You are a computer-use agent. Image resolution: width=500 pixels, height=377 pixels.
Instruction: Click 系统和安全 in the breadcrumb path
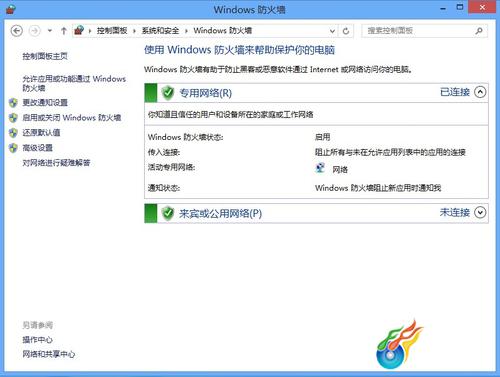coord(160,31)
